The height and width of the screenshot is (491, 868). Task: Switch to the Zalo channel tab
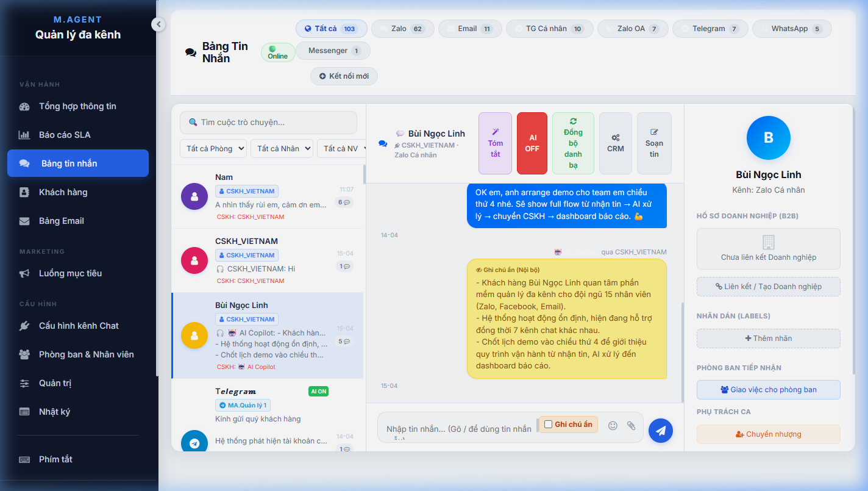(x=403, y=29)
